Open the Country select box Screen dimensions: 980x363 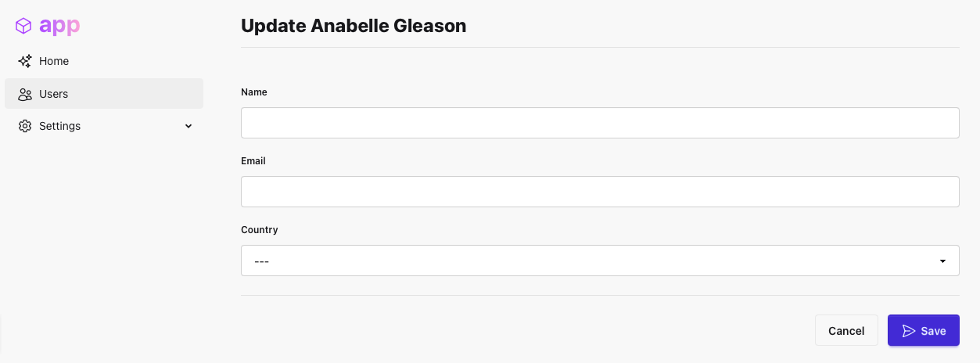(x=600, y=261)
